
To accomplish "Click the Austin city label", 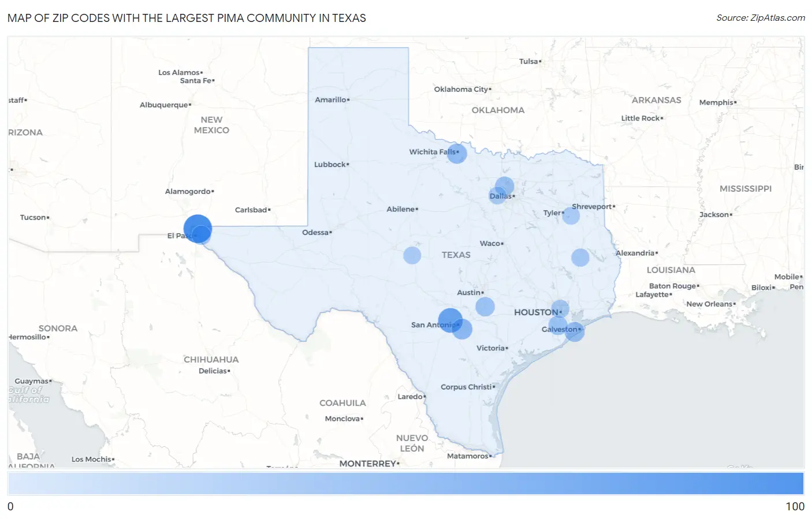I will coord(469,293).
